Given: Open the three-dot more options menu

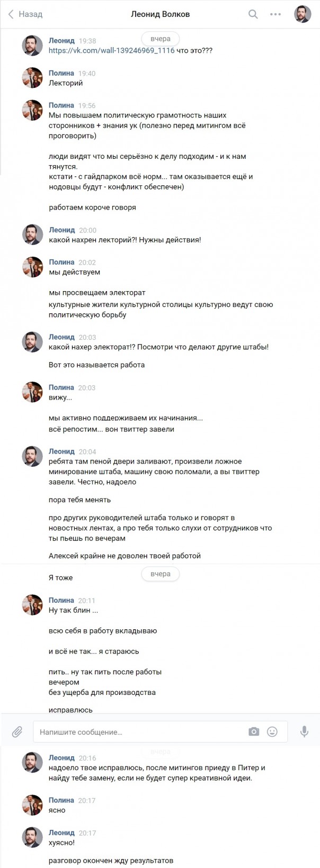Looking at the screenshot, I should (x=275, y=14).
